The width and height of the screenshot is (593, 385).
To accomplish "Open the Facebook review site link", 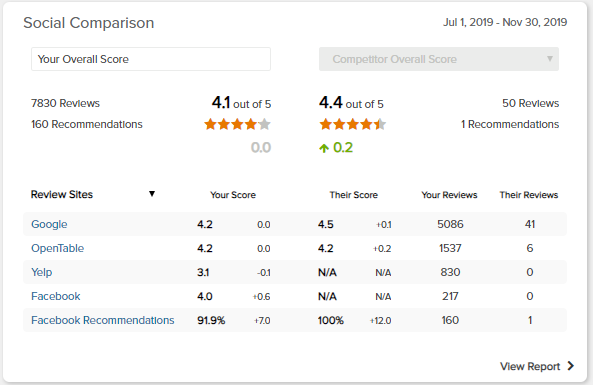I will click(x=56, y=296).
